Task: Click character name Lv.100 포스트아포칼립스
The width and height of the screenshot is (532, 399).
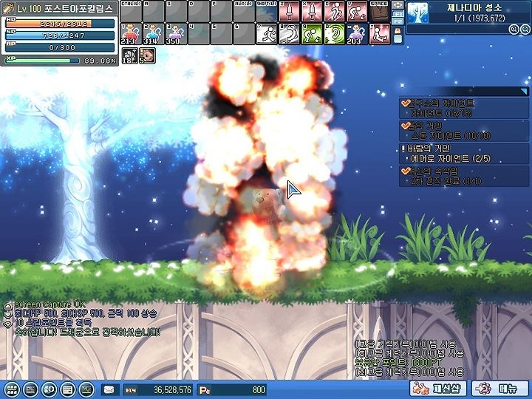Action: point(65,8)
